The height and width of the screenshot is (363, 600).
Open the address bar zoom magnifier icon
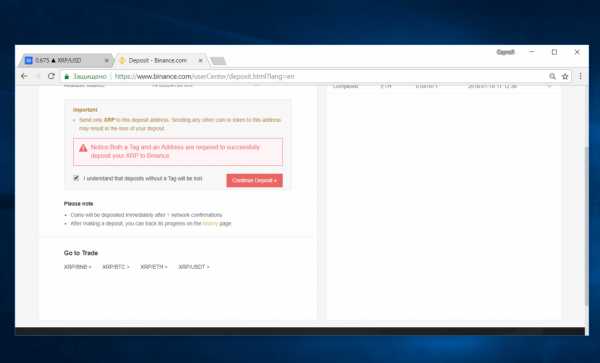coord(552,77)
